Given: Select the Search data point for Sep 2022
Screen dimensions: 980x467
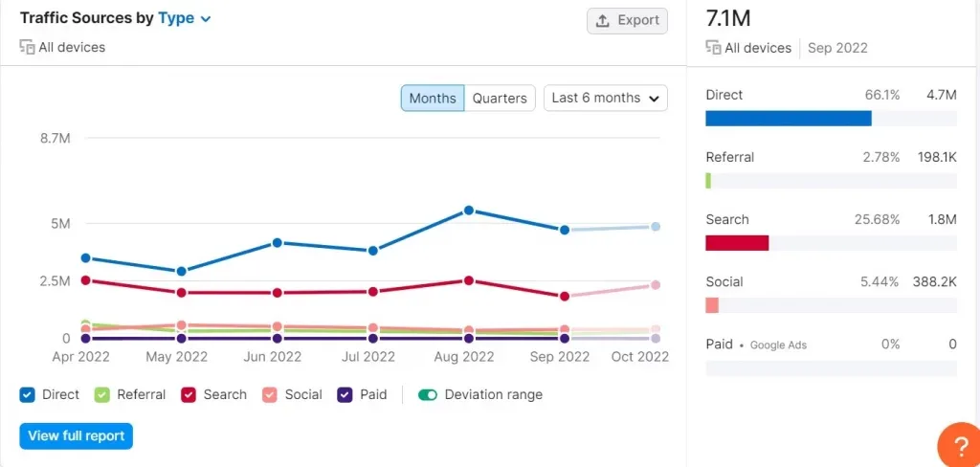Looking at the screenshot, I should point(565,297).
